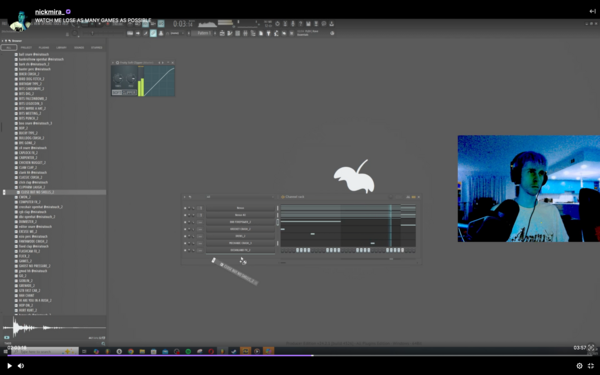Open the Pattern 1 selector dropdown

(x=203, y=33)
